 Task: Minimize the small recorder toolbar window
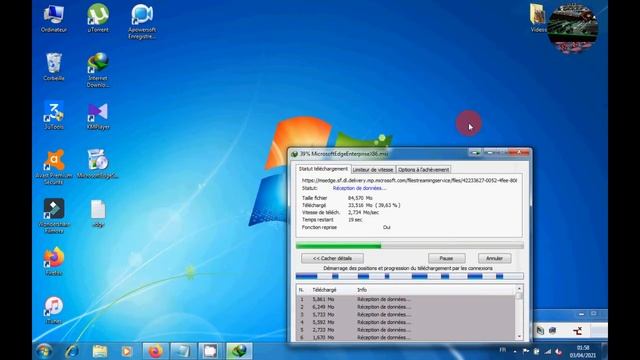pos(581,314)
